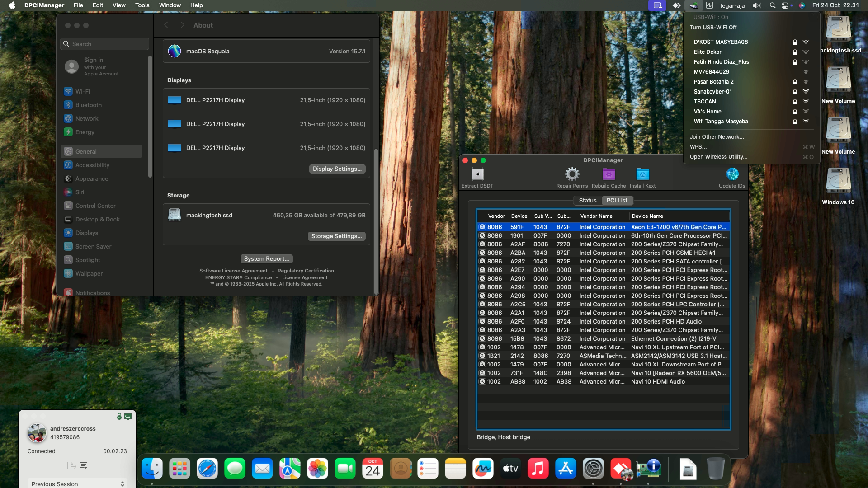Open the volume control in the menu bar
This screenshot has width=868, height=488.
click(x=756, y=5)
